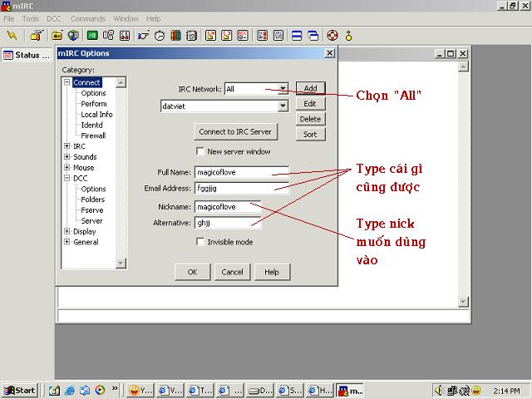
Task: Expand the IRC tree node
Action: point(66,146)
